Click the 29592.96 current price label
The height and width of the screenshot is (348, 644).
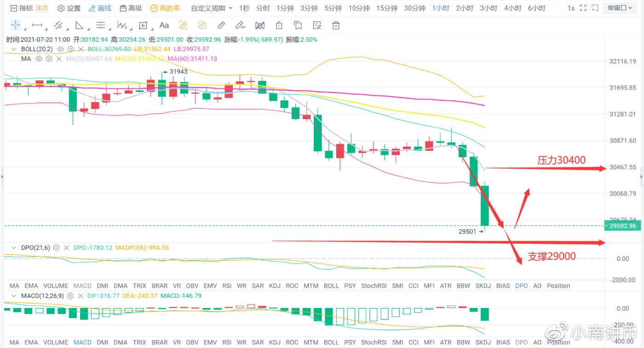coord(622,226)
